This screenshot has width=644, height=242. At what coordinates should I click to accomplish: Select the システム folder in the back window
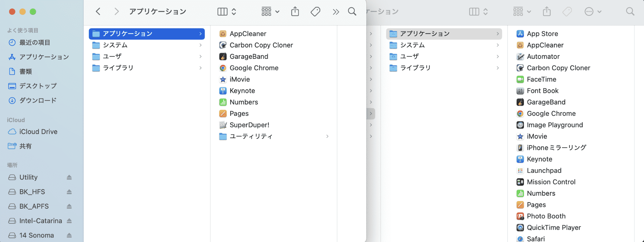444,45
